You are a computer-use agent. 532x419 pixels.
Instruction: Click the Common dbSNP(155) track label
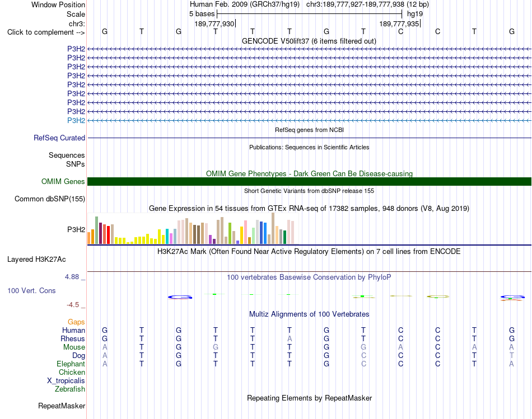pos(50,199)
